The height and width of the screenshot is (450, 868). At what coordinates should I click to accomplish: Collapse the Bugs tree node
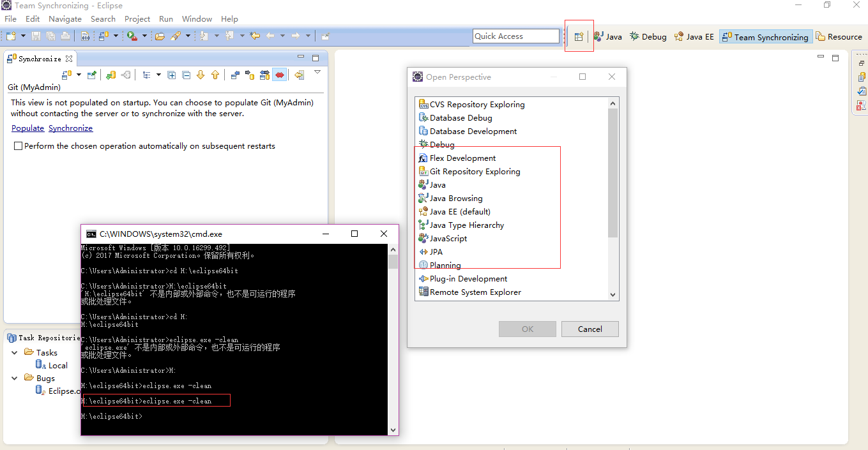pyautogui.click(x=15, y=378)
